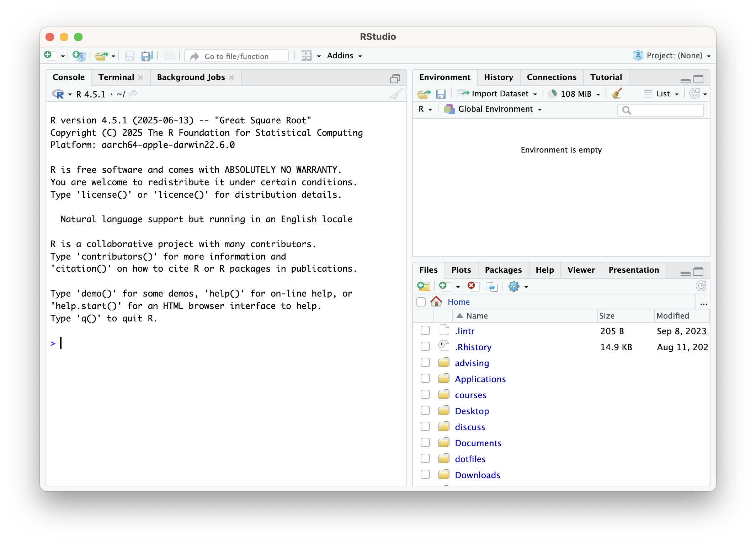
Task: Open the History tab
Action: pyautogui.click(x=498, y=77)
